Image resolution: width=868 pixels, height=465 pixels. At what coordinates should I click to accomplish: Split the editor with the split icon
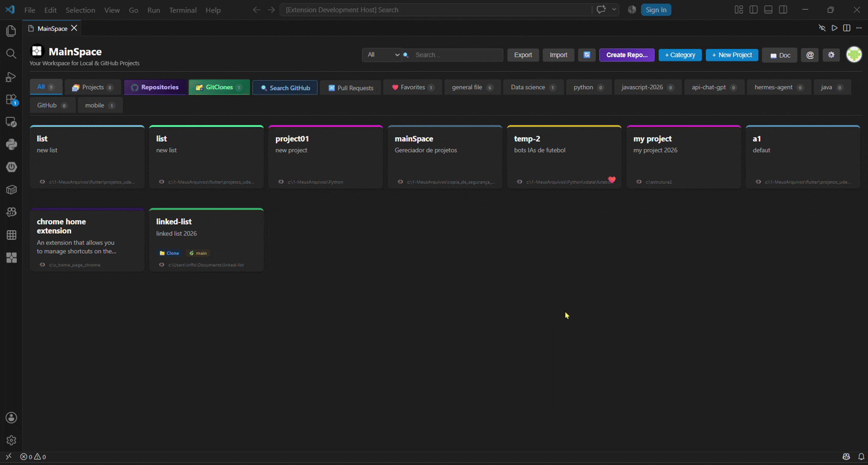846,28
